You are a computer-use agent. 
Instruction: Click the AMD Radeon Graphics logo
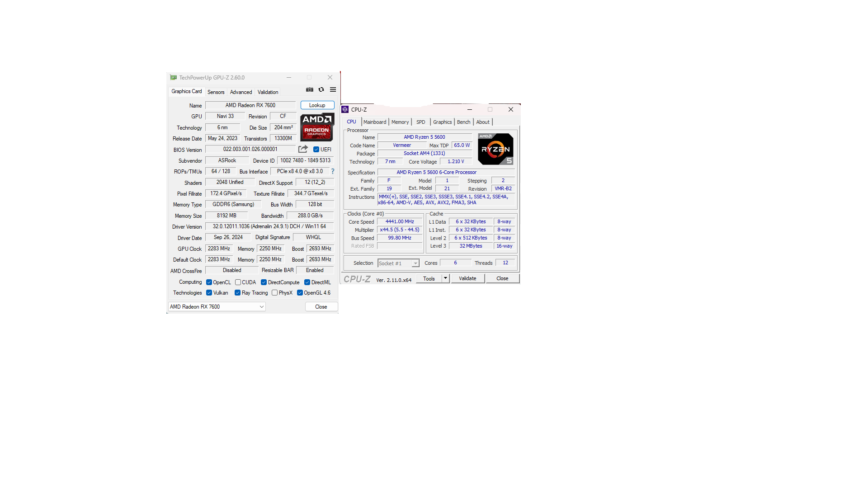pyautogui.click(x=317, y=127)
